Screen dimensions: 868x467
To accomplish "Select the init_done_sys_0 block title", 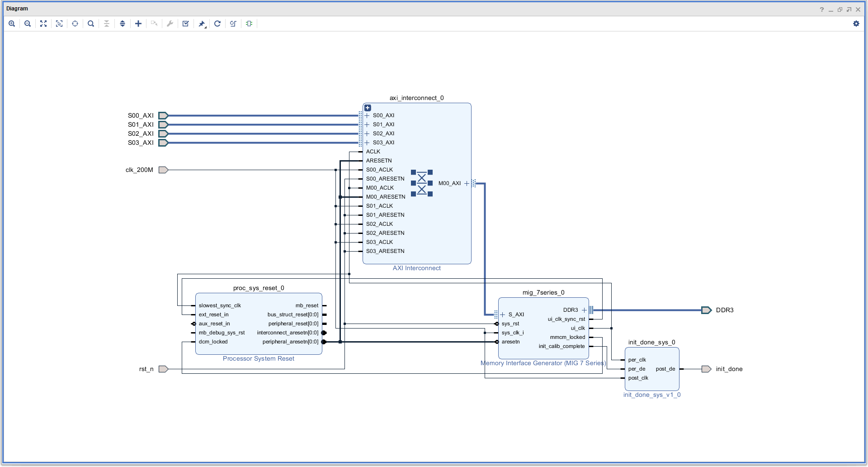I will (652, 342).
